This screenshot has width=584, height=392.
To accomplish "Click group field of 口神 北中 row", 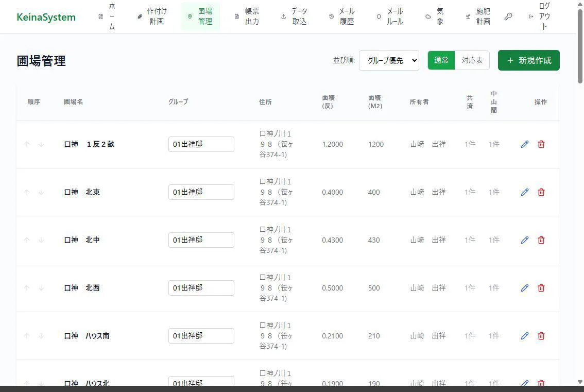I will [x=201, y=240].
